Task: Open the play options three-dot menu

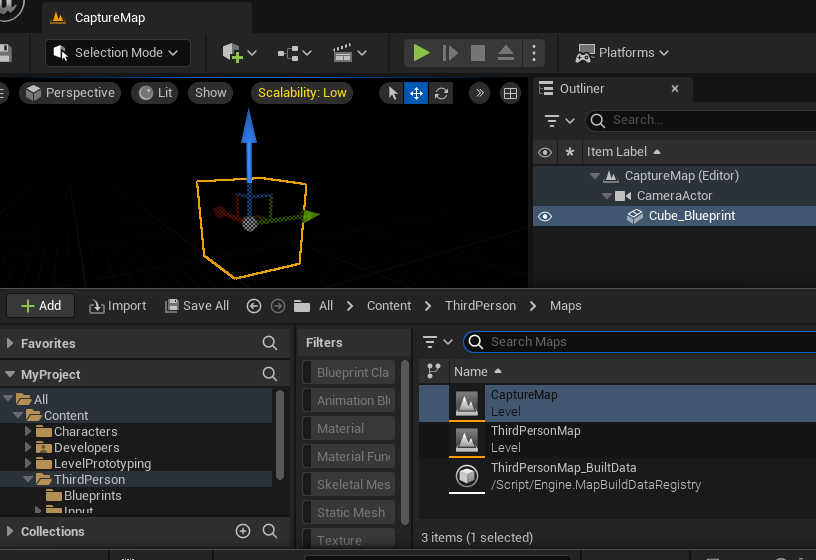Action: pos(534,53)
